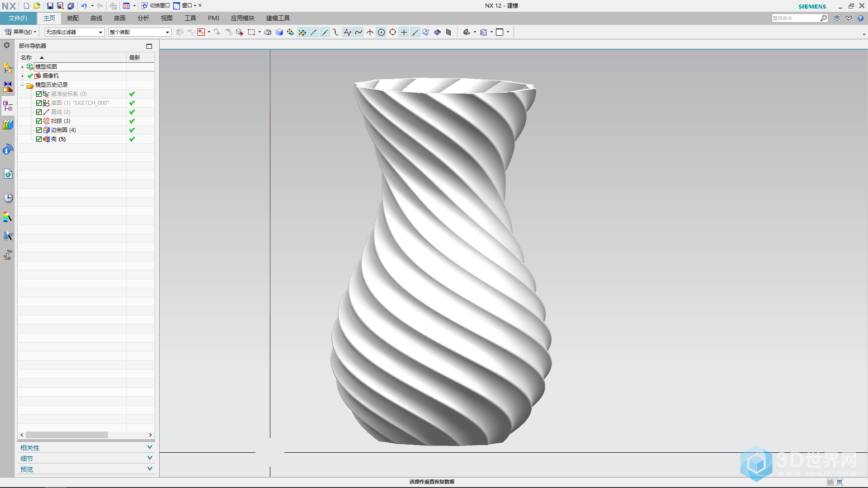Viewport: 868px width, 488px height.
Task: Click the find command search magnifier icon
Action: click(824, 18)
